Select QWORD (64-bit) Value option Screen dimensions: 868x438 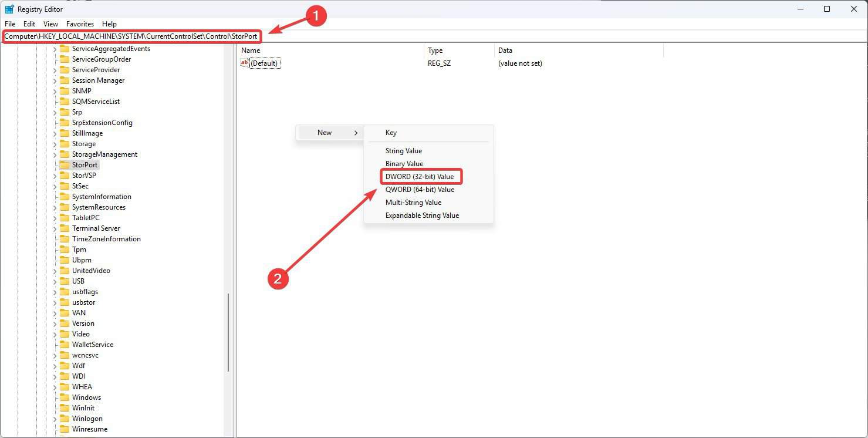[419, 190]
